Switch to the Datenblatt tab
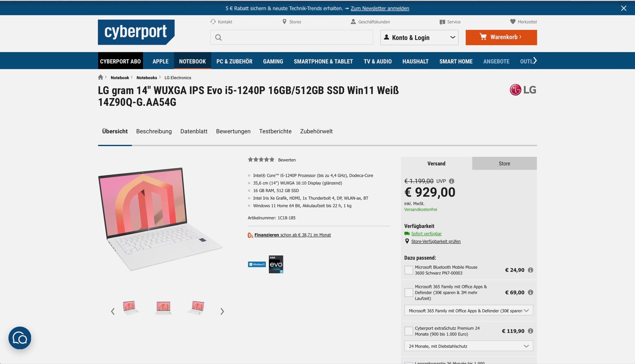 194,131
